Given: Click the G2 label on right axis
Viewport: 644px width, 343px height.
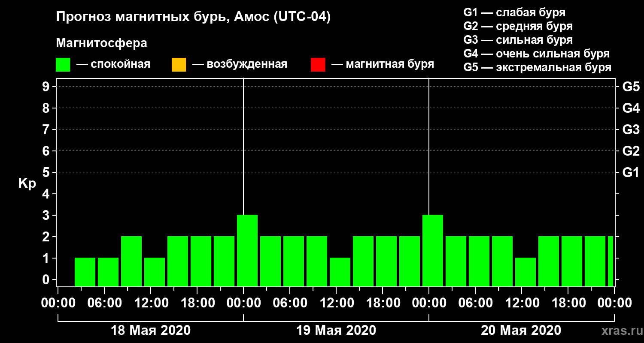Looking at the screenshot, I should [x=631, y=151].
